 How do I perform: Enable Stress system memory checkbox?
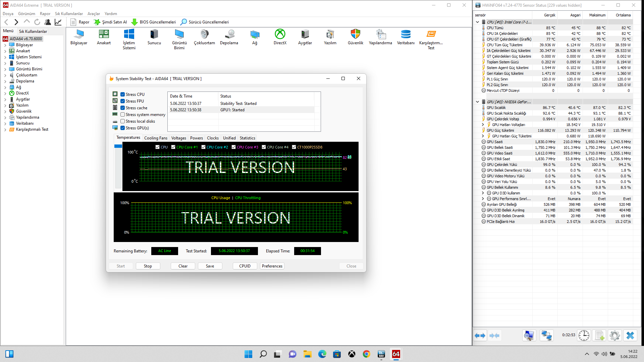tap(123, 115)
